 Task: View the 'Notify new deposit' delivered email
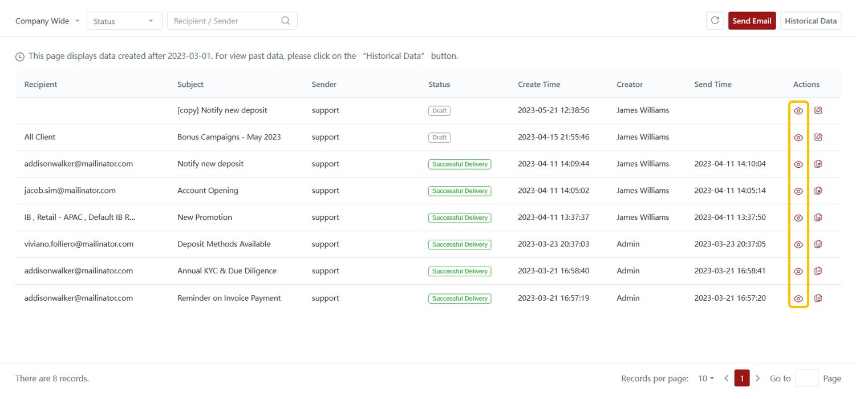[x=798, y=164]
